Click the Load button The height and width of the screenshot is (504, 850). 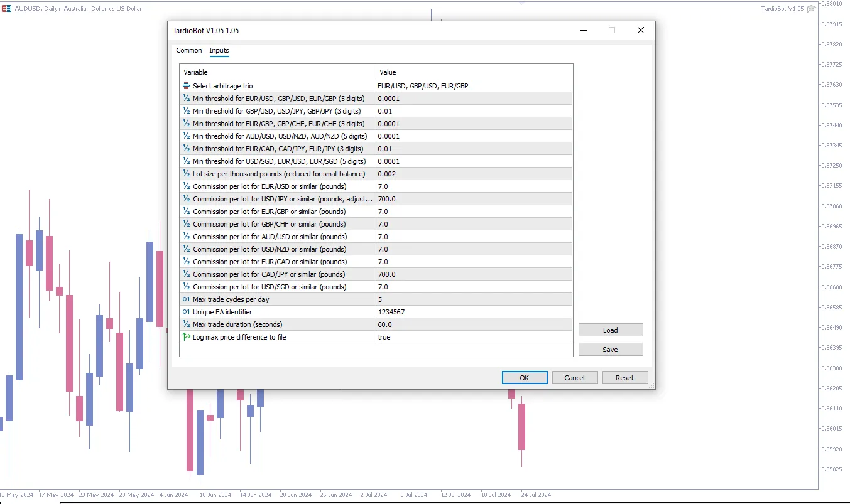[610, 330]
